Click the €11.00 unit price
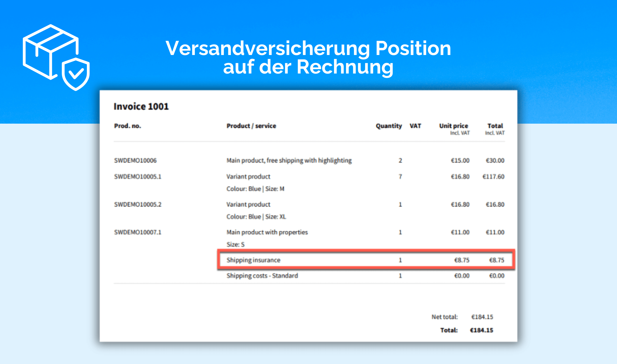 pyautogui.click(x=460, y=232)
